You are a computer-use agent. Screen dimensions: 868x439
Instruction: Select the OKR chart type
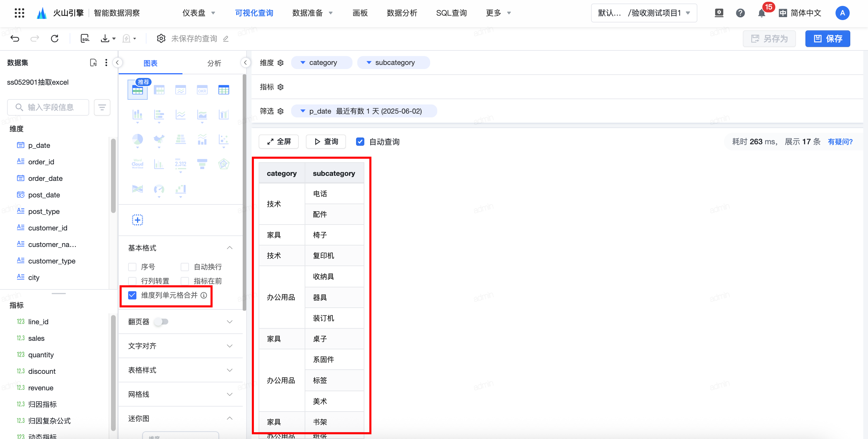coord(202,90)
